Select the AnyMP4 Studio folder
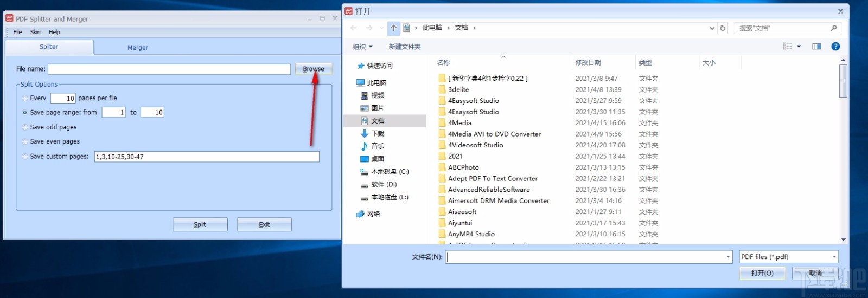The height and width of the screenshot is (298, 868). pyautogui.click(x=471, y=234)
